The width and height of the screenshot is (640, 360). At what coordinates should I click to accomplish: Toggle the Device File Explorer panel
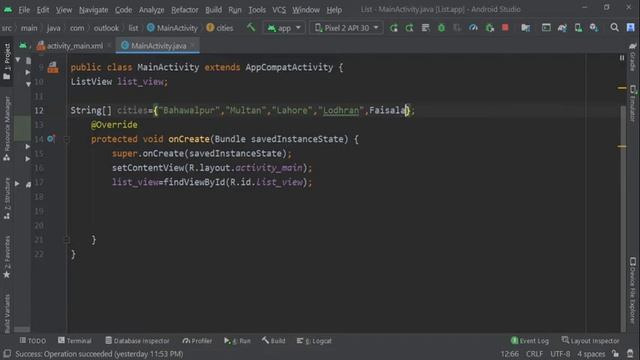pyautogui.click(x=633, y=290)
